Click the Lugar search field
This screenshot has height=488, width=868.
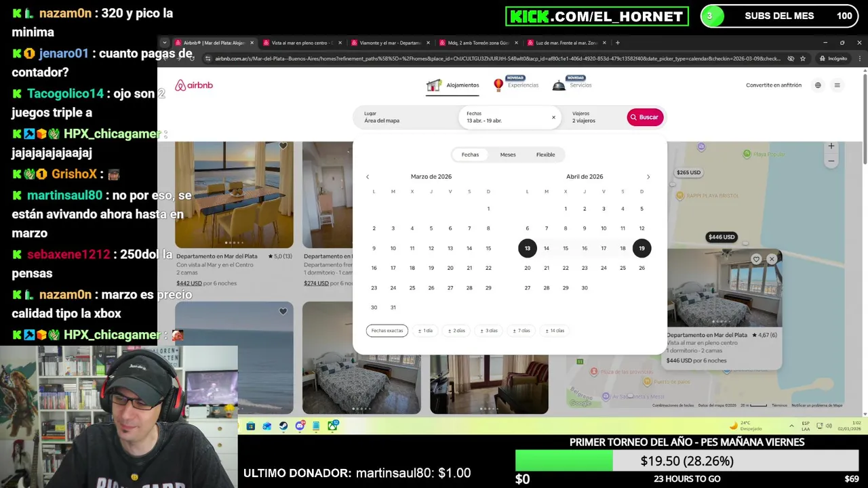[x=406, y=117]
